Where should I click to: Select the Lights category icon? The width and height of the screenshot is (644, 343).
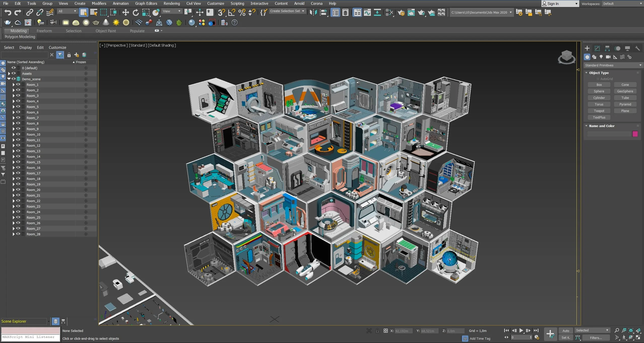(x=601, y=57)
